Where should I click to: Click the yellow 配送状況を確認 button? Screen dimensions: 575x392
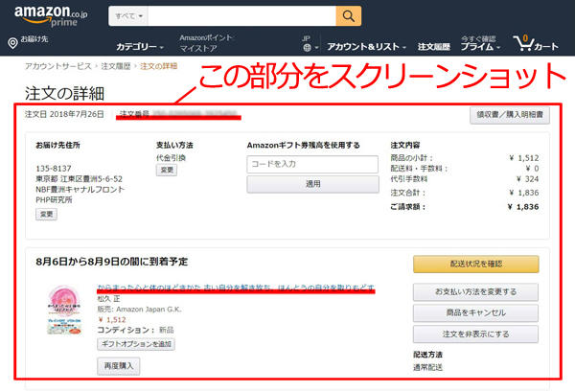(476, 264)
